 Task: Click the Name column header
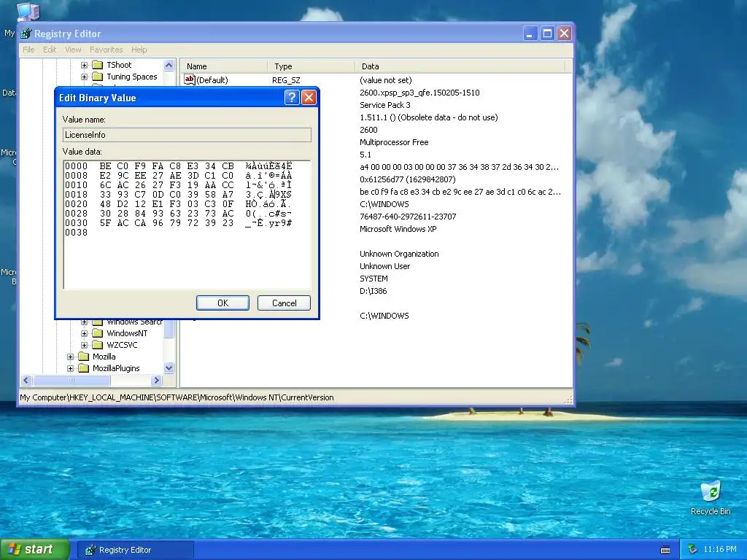point(224,66)
